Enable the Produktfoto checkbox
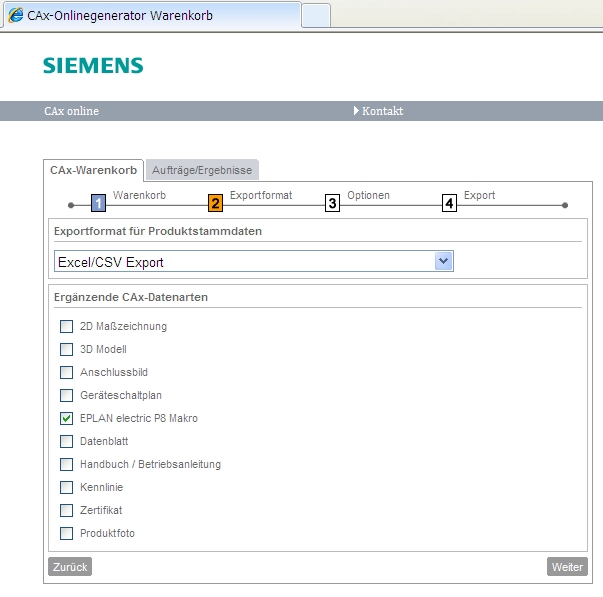Screen dimensions: 603x597 (x=67, y=533)
